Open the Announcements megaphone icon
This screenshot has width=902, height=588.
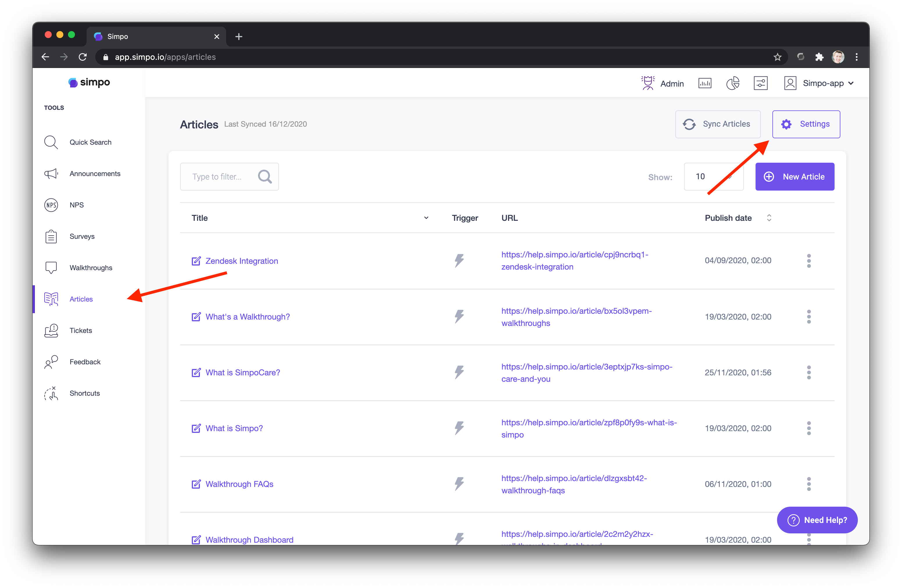coord(51,173)
